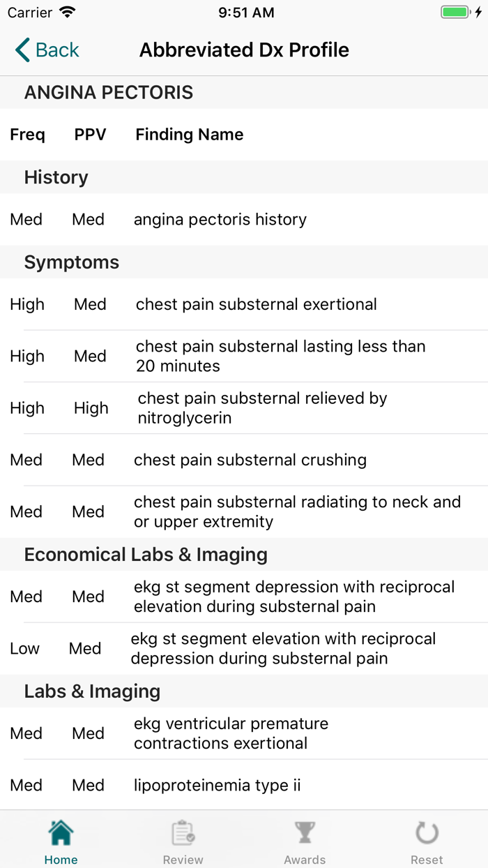Select ekg st segment elevation finding
The height and width of the screenshot is (868, 488).
pyautogui.click(x=283, y=648)
